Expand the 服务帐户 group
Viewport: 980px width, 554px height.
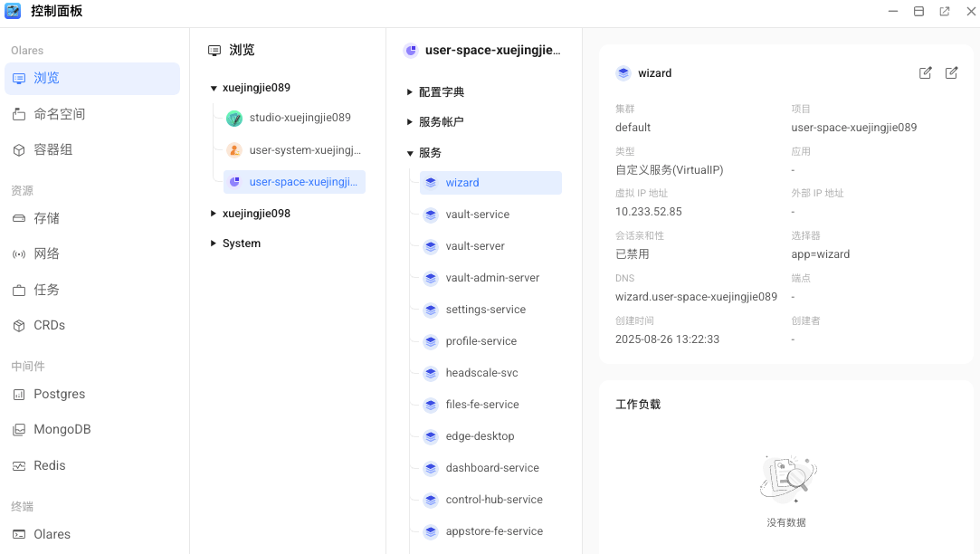[x=410, y=122]
